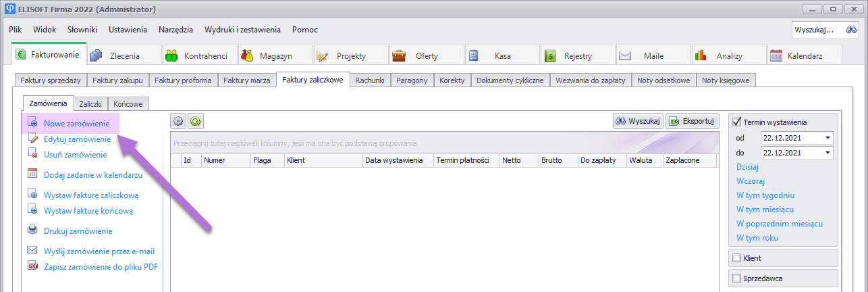Screen dimensions: 868x292
Task: Switch to the Rachunki tab
Action: coord(370,80)
